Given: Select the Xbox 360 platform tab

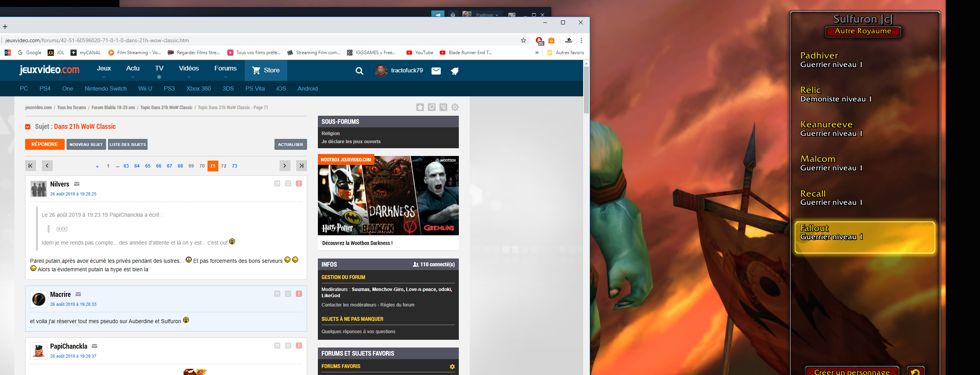Looking at the screenshot, I should pyautogui.click(x=199, y=89).
